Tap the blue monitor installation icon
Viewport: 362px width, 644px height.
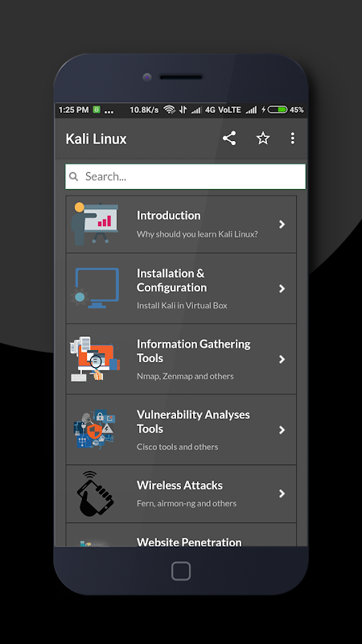click(94, 288)
